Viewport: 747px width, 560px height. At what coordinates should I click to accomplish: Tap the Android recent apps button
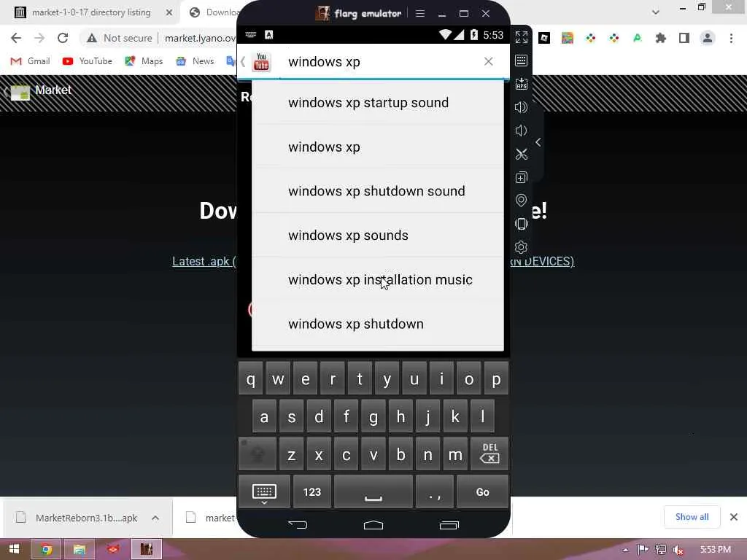point(449,525)
